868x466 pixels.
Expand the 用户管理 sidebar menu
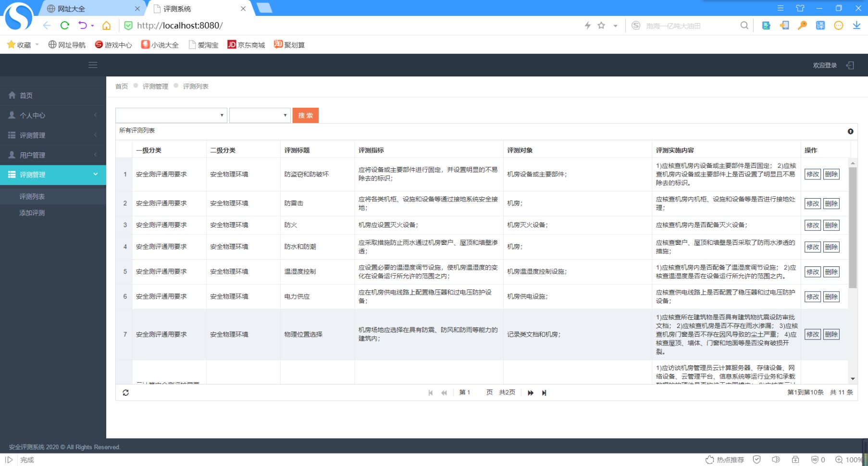click(53, 155)
